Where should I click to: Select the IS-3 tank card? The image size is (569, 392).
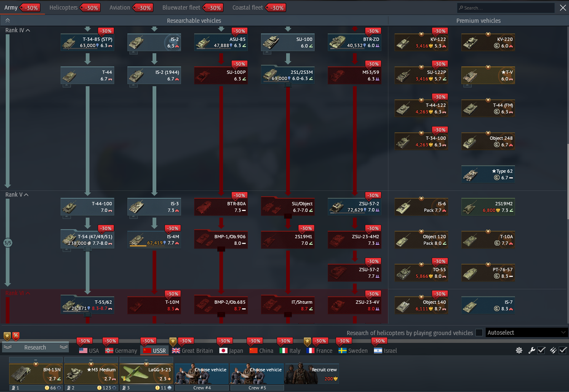point(154,207)
